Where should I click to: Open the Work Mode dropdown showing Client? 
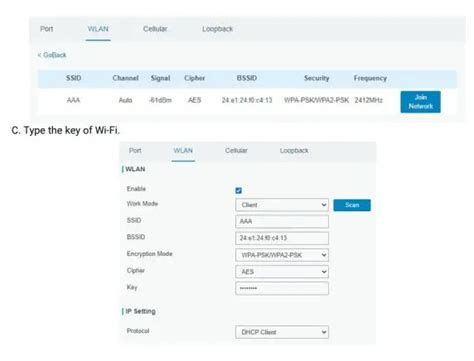click(282, 205)
